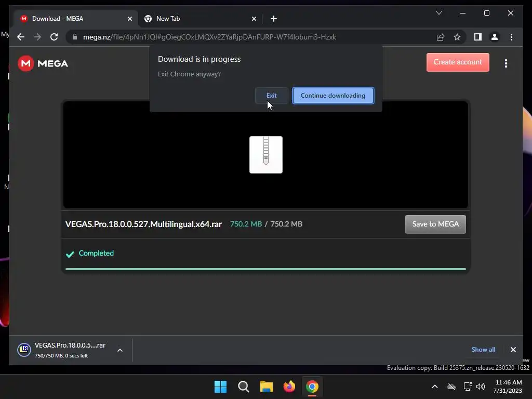Open Chrome's three-dot menu
This screenshot has height=399, width=532.
(x=511, y=37)
